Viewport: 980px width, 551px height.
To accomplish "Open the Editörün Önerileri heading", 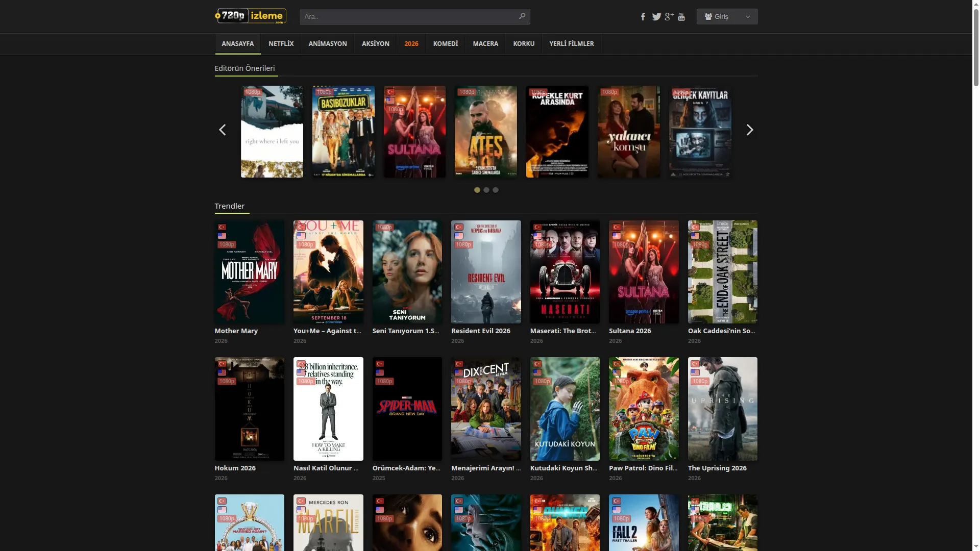I will pos(245,68).
